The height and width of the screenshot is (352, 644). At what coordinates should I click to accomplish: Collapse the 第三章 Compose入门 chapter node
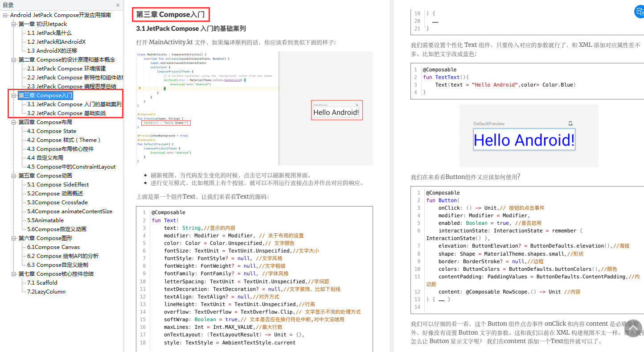click(14, 95)
